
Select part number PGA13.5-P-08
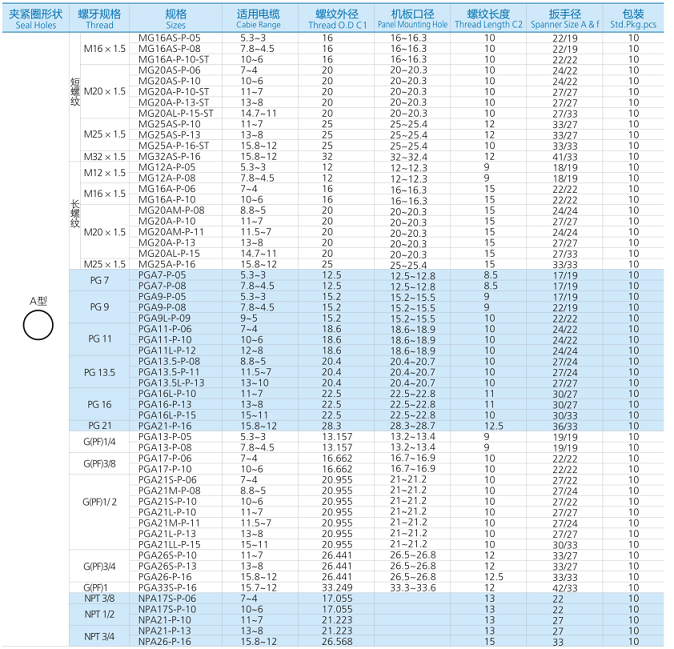(169, 361)
